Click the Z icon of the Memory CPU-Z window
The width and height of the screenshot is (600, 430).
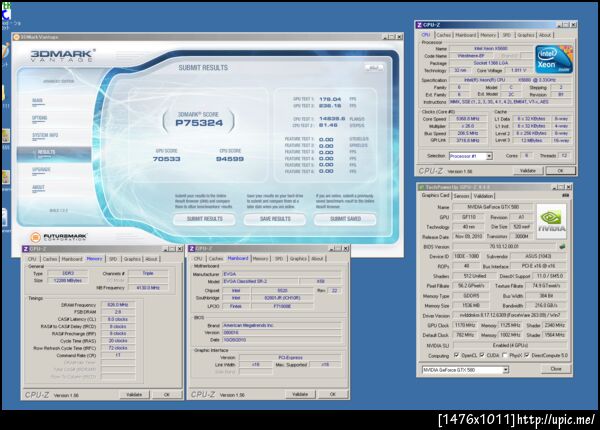pos(26,249)
